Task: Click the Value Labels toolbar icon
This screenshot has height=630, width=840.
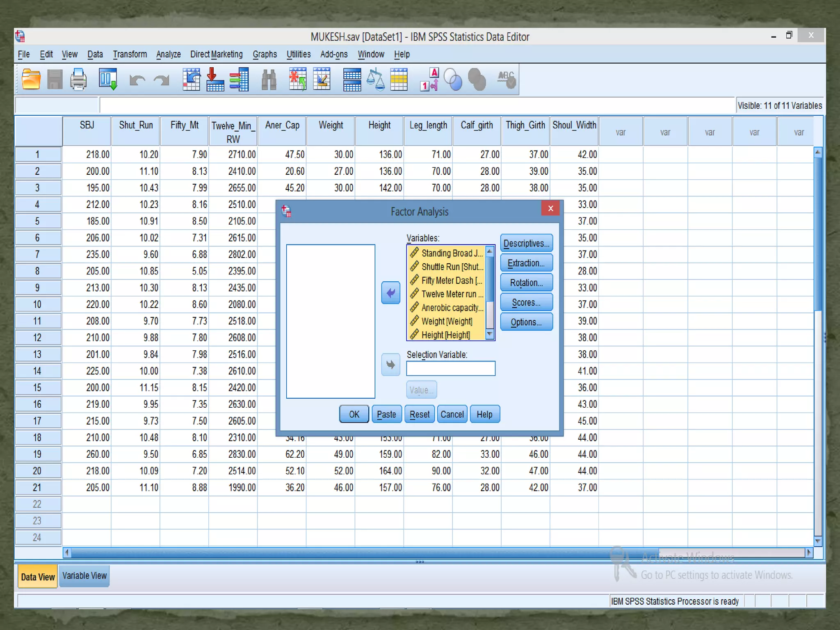Action: click(429, 79)
